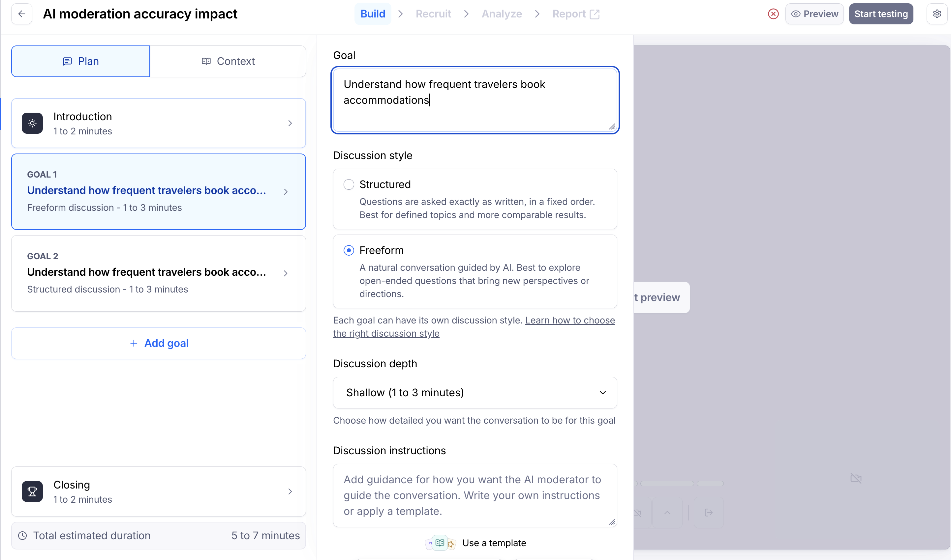
Task: Click the red circled X icon
Action: tap(773, 14)
